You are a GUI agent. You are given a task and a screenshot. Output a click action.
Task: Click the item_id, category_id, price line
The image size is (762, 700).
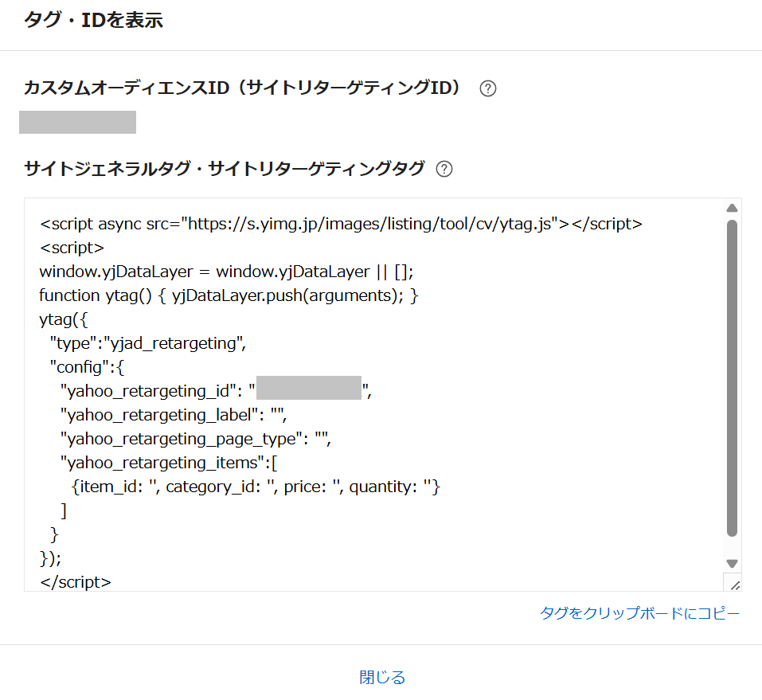tap(256, 486)
